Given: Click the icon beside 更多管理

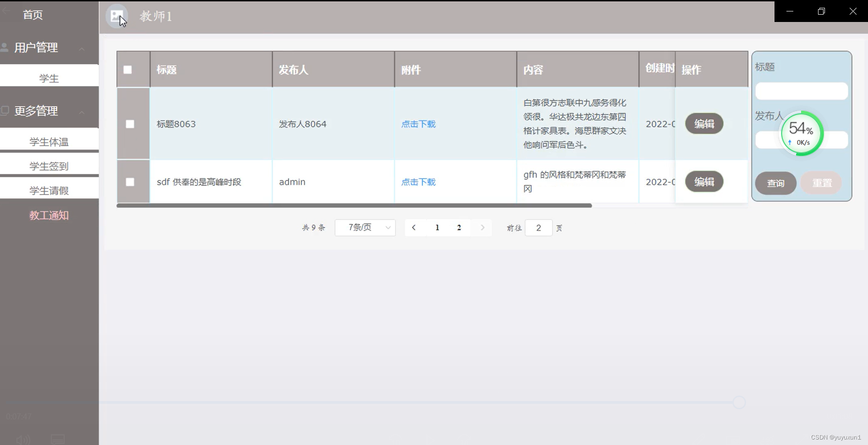Looking at the screenshot, I should tap(5, 110).
